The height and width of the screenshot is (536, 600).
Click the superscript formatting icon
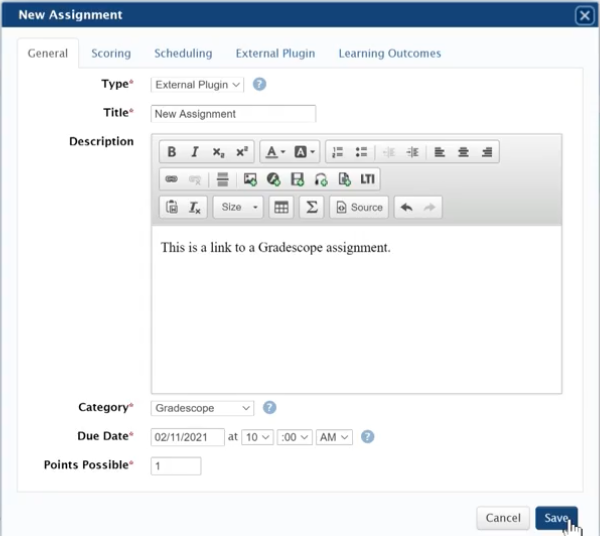coord(241,152)
